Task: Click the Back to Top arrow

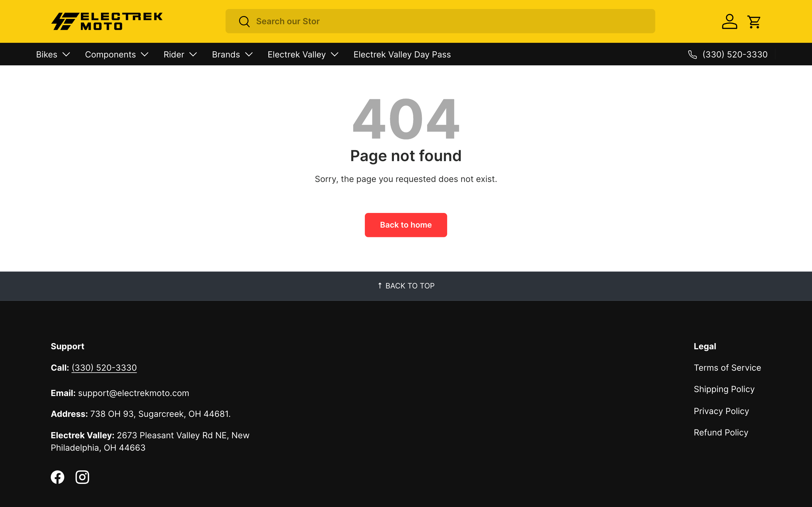Action: [379, 286]
